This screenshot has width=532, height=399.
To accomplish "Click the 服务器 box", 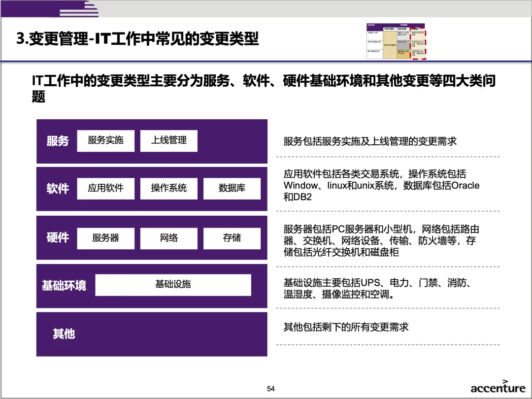I will [x=105, y=238].
